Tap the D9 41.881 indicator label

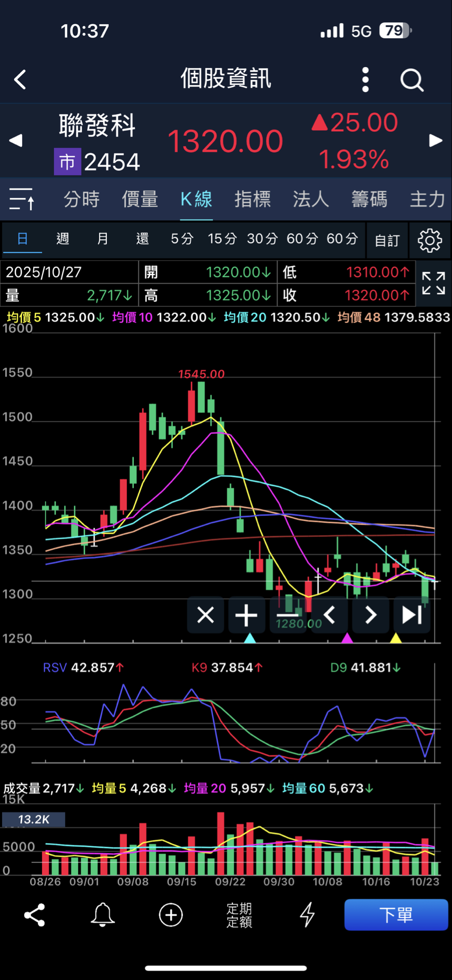coord(366,668)
